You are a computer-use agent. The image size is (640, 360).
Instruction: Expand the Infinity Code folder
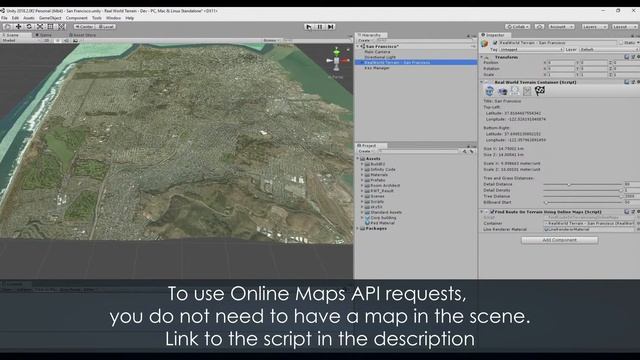click(x=362, y=169)
